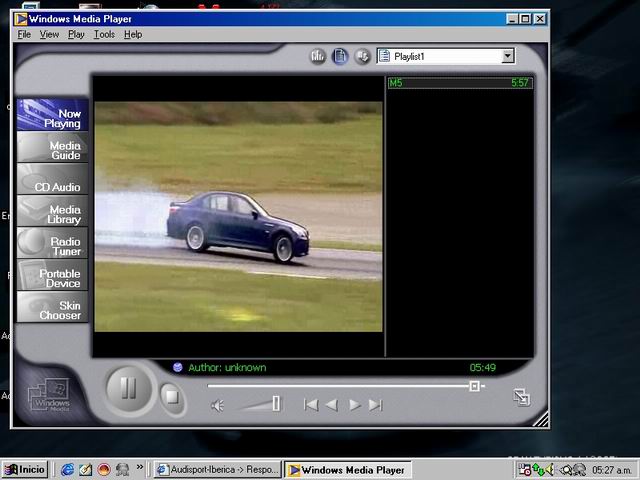Click the player window title bar icon
Image resolution: width=640 pixels, height=480 pixels.
coord(20,19)
